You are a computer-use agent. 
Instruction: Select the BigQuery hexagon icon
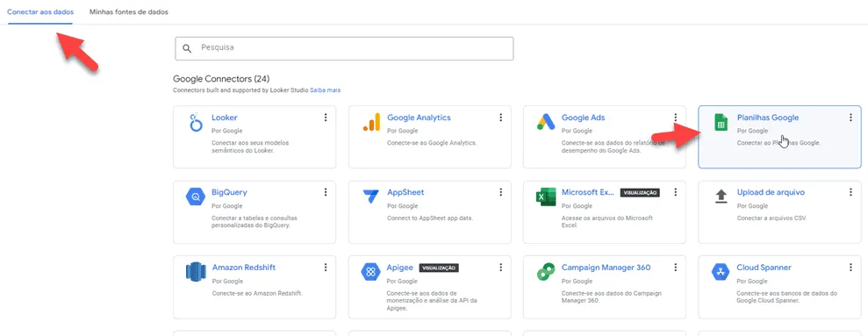click(x=196, y=197)
